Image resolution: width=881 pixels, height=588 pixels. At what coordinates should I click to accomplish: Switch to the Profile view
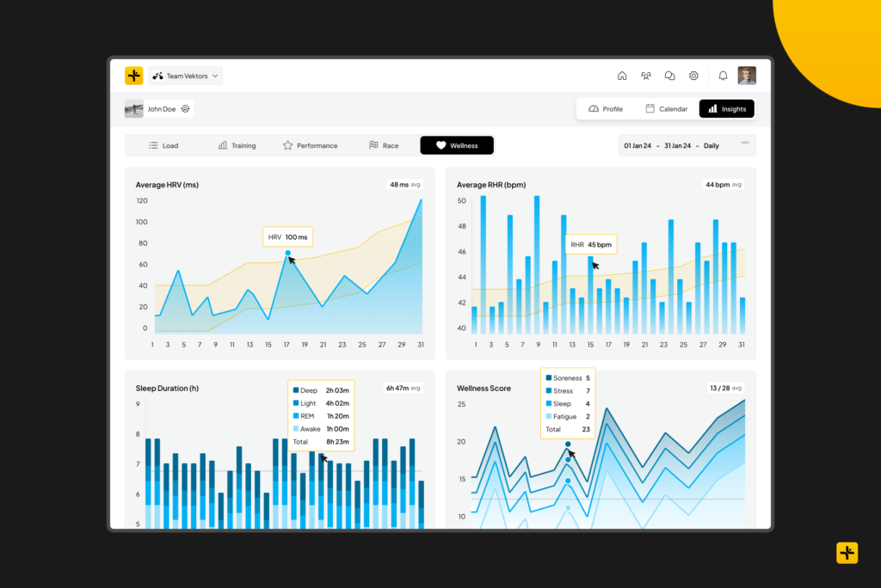[606, 109]
